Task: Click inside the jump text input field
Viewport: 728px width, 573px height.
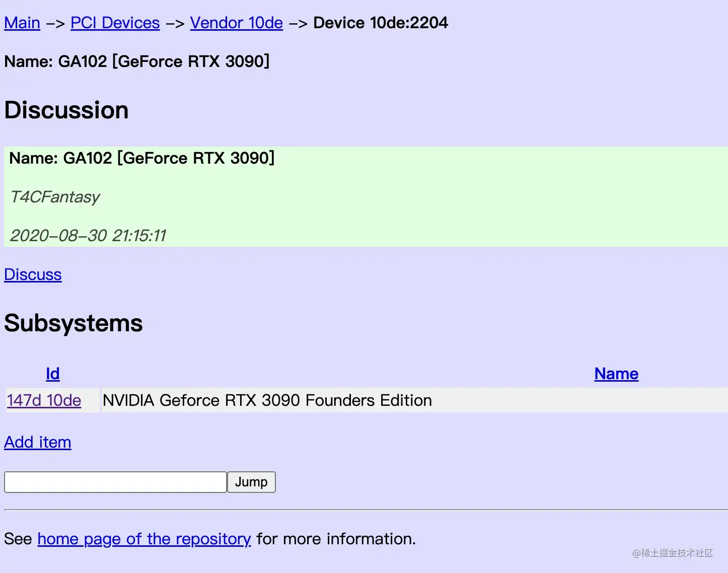Action: (115, 482)
